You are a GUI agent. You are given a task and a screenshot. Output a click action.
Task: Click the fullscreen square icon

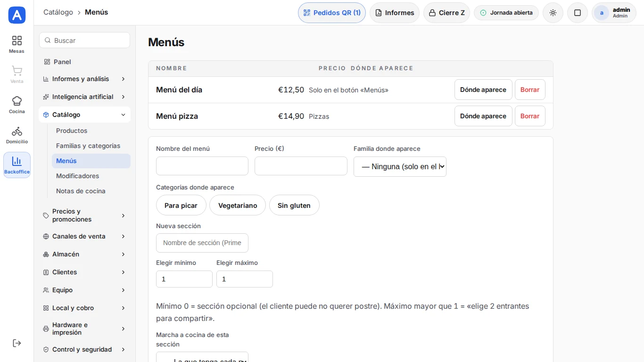pyautogui.click(x=578, y=13)
